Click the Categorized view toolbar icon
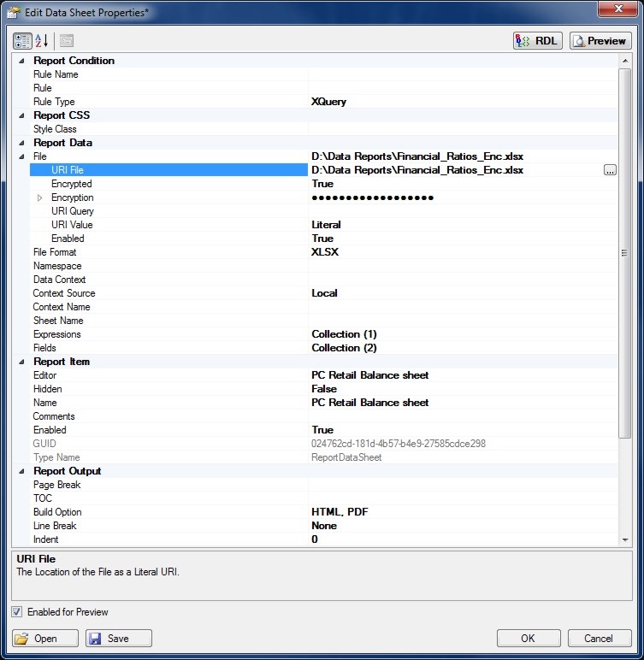The image size is (644, 660). click(22, 40)
